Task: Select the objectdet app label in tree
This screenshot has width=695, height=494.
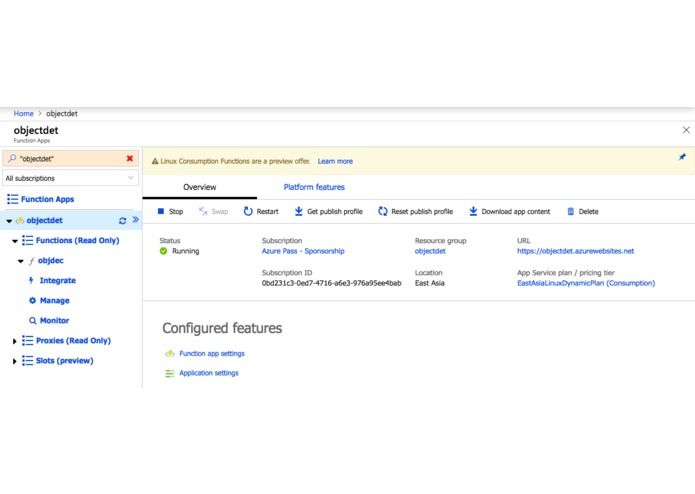Action: coord(44,221)
